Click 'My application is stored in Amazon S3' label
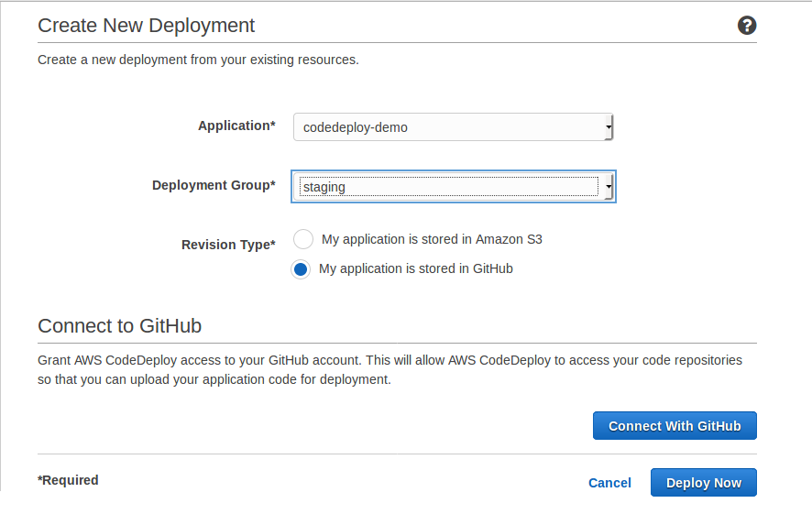 432,239
